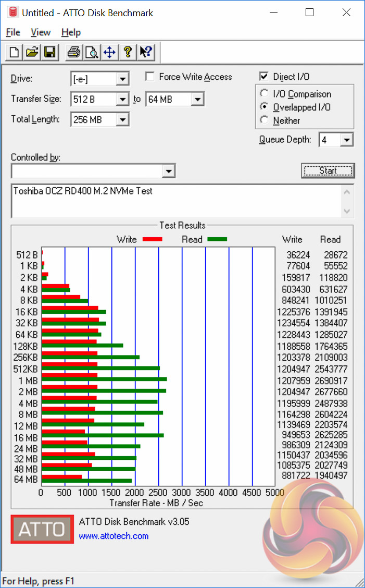Viewport: 365px width, 588px height.
Task: Enable Force Write Access checkbox
Action: [x=150, y=77]
